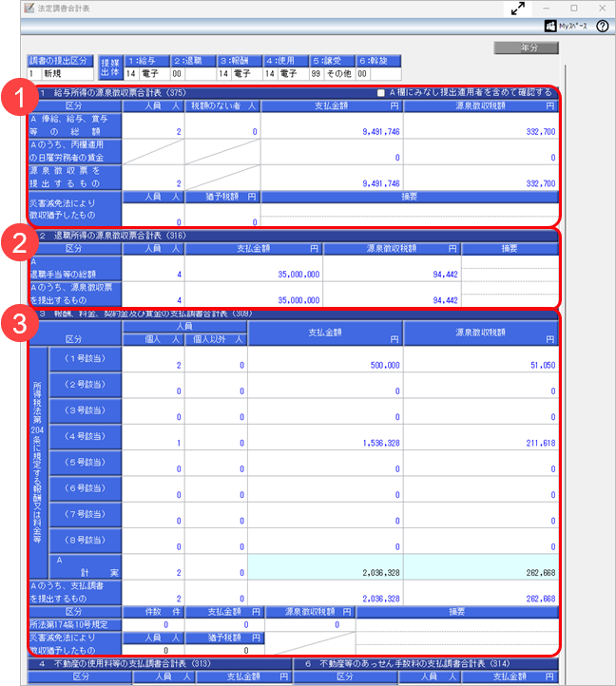This screenshot has height=686, width=616.
Task: Click 支払金額 9,491,746 in 俸給、給与 row
Action: click(332, 125)
